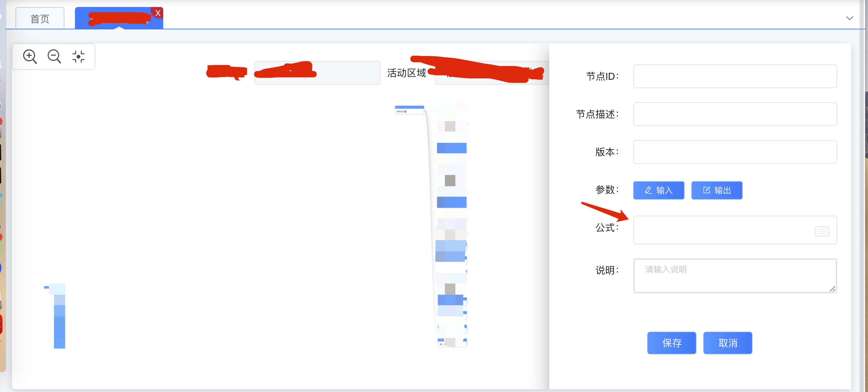Click the zoom-out magnifier icon
The height and width of the screenshot is (392, 868).
point(54,56)
